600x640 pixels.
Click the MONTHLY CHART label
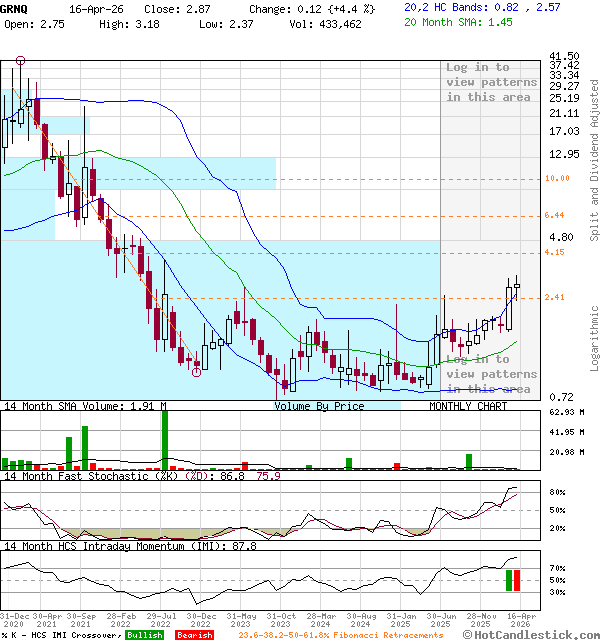[x=468, y=407]
